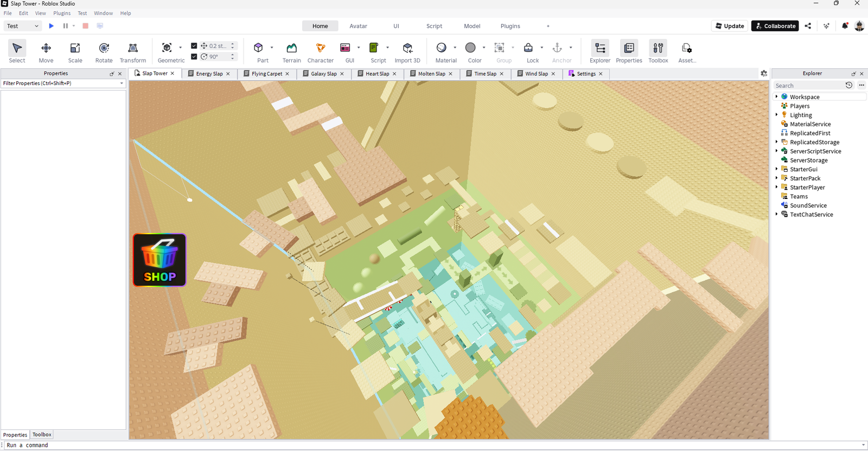868x463 pixels.
Task: Stop the playtest
Action: tap(85, 25)
